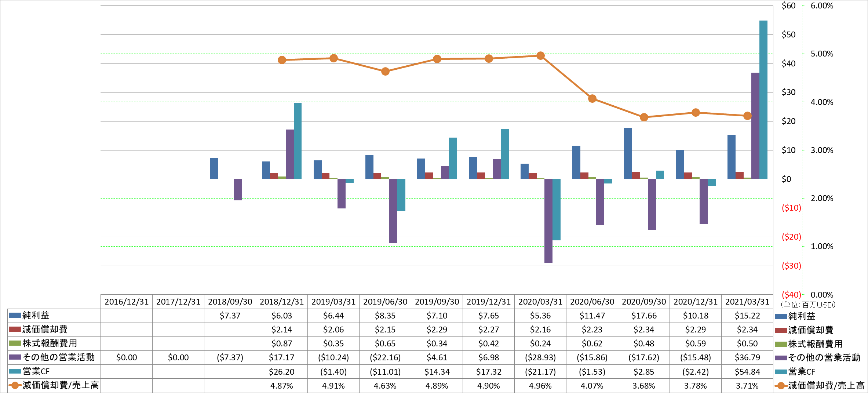Click operating CF value ($21.17)
The width and height of the screenshot is (868, 393).
(540, 372)
